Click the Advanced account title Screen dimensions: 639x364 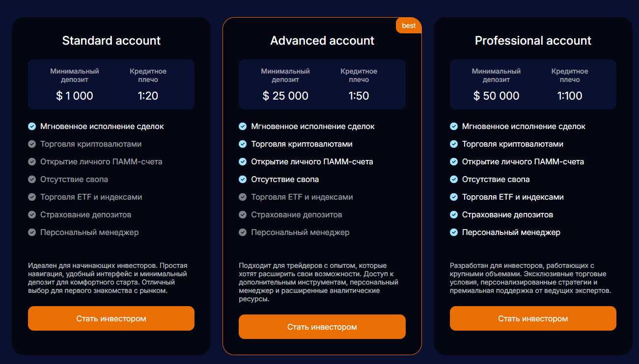point(322,41)
